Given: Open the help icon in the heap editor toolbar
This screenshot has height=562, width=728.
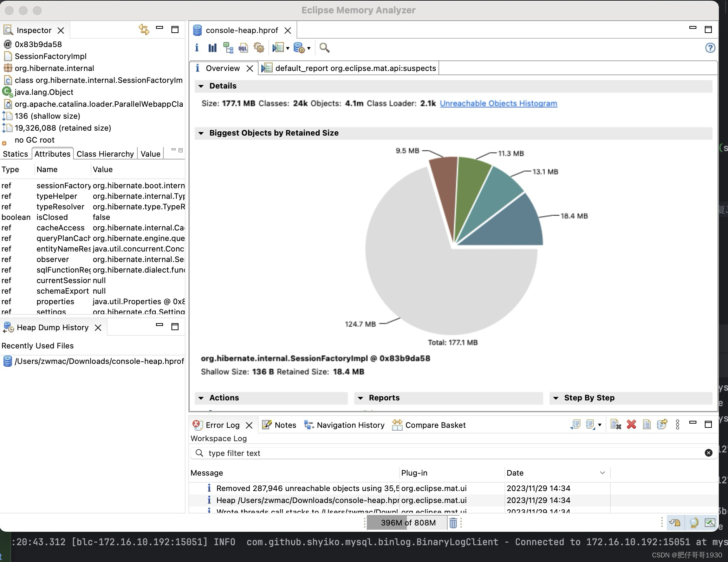Looking at the screenshot, I should pyautogui.click(x=710, y=48).
